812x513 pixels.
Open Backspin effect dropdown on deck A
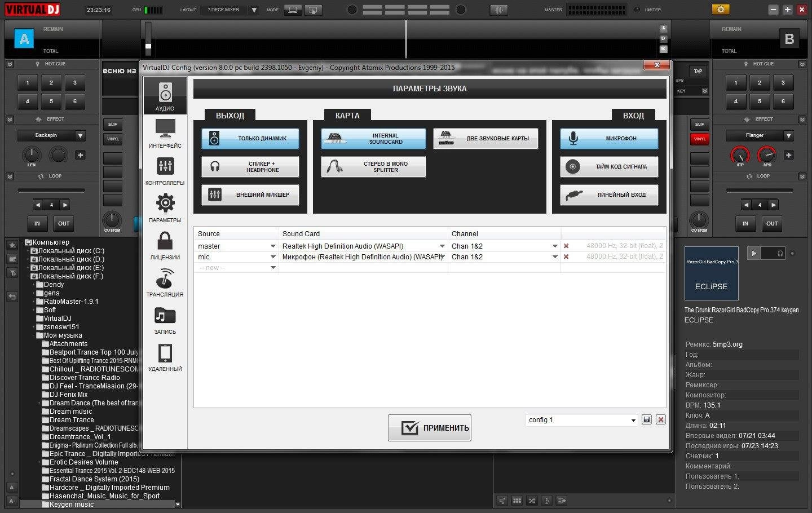pos(80,135)
